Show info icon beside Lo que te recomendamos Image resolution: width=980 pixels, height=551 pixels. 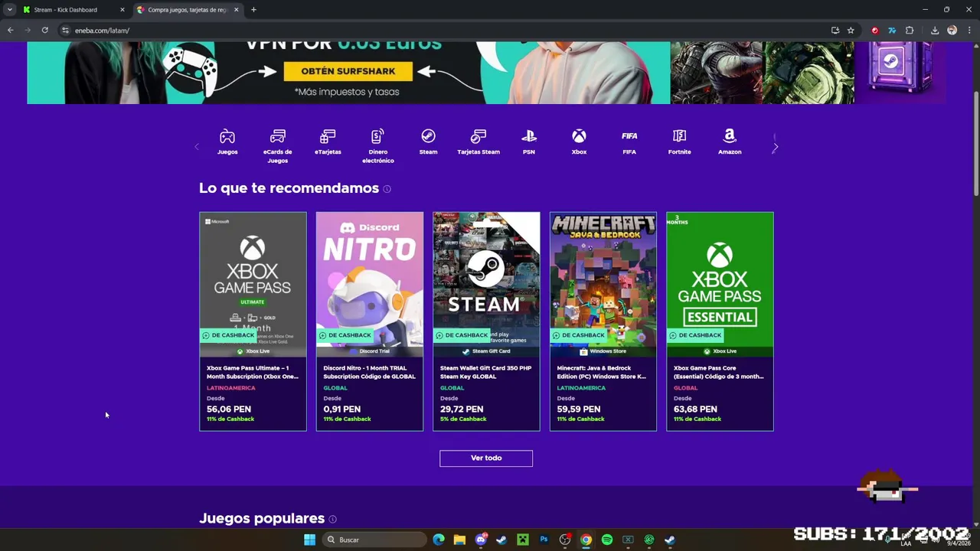click(387, 189)
